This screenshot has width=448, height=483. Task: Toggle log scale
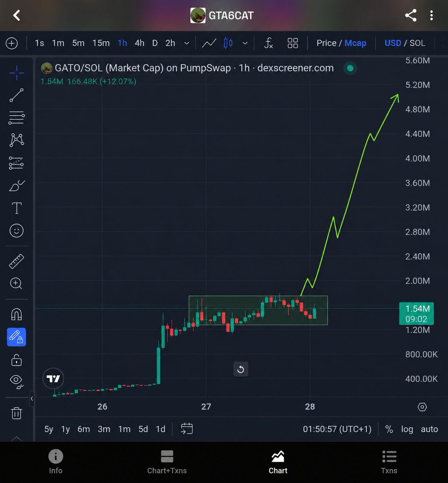click(407, 429)
